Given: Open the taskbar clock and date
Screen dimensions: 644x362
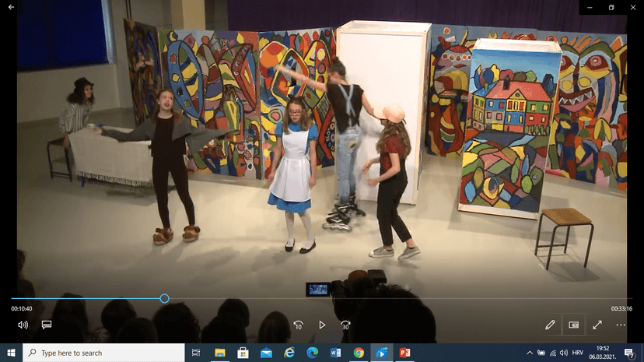Looking at the screenshot, I should pyautogui.click(x=602, y=353).
